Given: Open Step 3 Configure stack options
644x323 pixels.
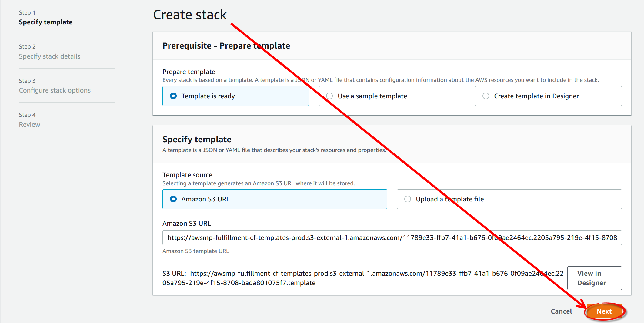Looking at the screenshot, I should 55,90.
